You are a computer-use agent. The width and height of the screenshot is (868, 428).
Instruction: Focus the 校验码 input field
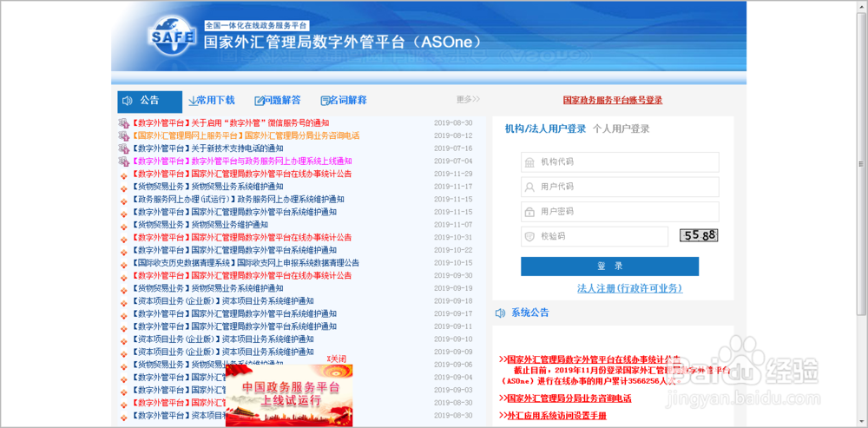595,236
